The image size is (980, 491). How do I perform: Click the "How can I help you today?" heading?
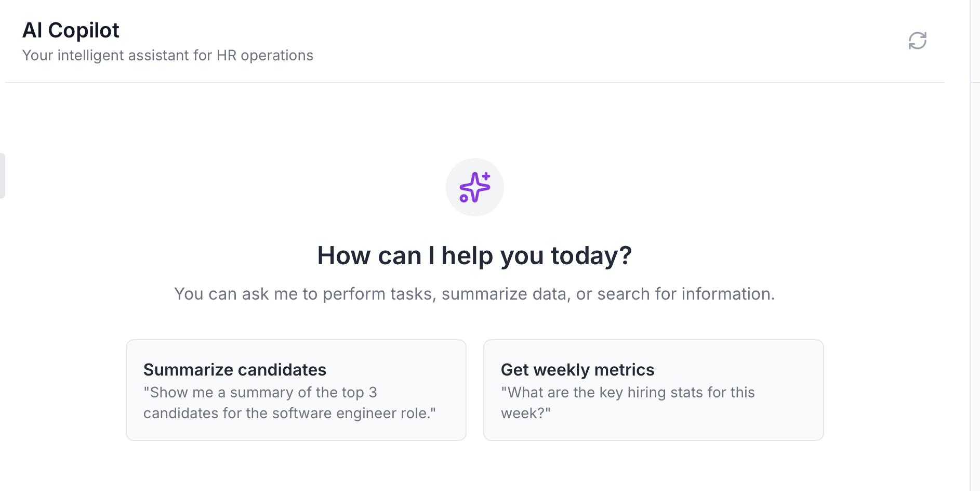(474, 255)
